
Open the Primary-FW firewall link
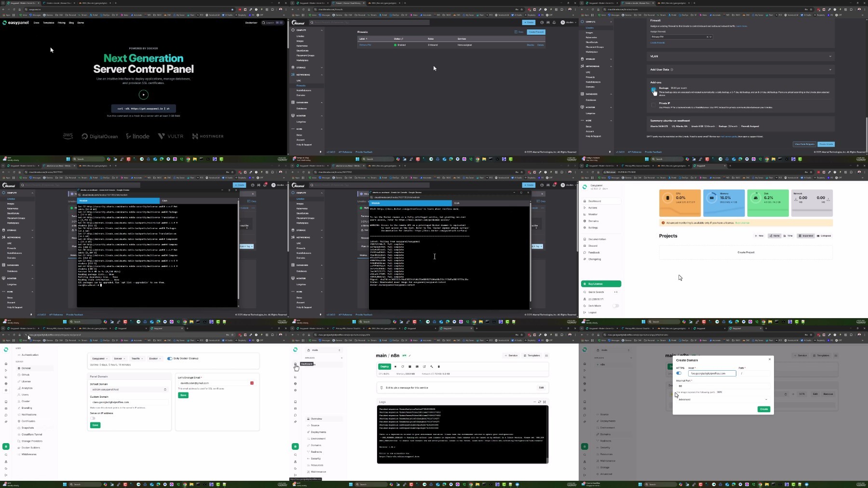coord(365,45)
